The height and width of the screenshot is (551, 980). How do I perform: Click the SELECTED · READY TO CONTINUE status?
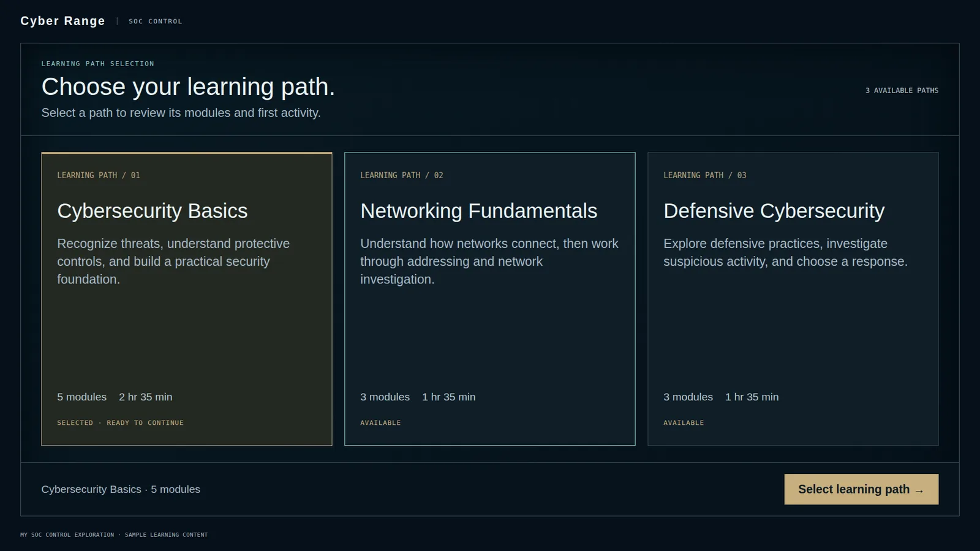click(121, 423)
